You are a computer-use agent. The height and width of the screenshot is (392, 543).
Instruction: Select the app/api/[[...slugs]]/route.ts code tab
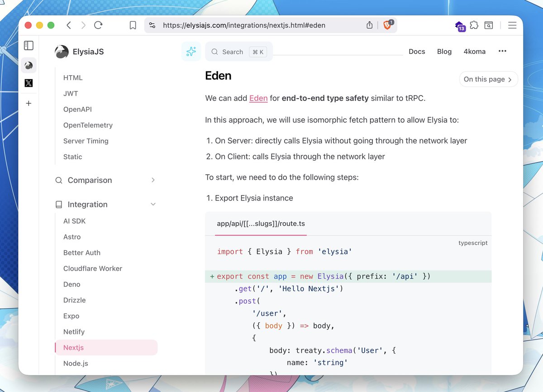click(x=261, y=224)
